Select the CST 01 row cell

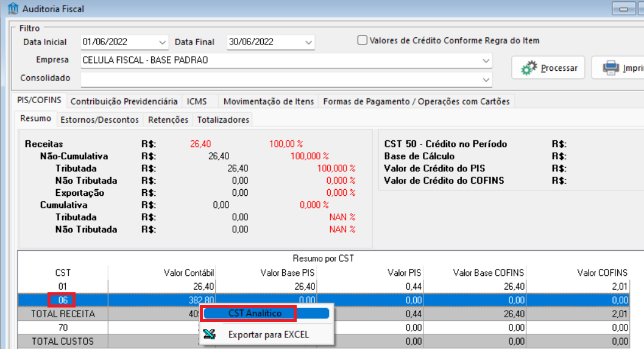pyautogui.click(x=62, y=287)
